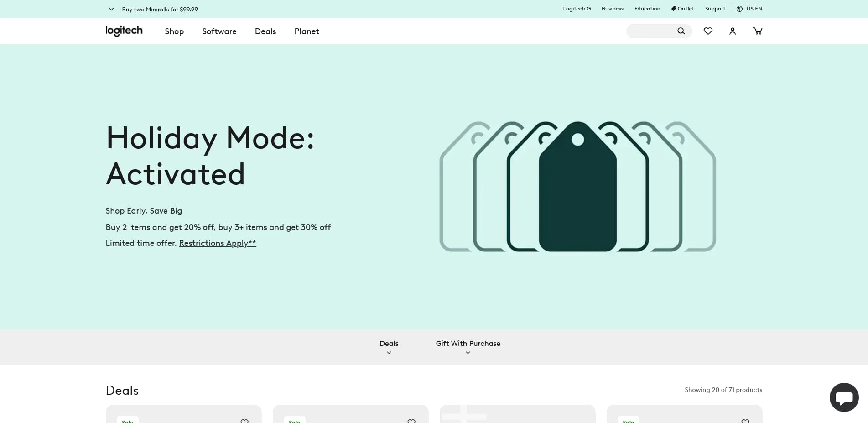Open the Shop menu

click(174, 31)
